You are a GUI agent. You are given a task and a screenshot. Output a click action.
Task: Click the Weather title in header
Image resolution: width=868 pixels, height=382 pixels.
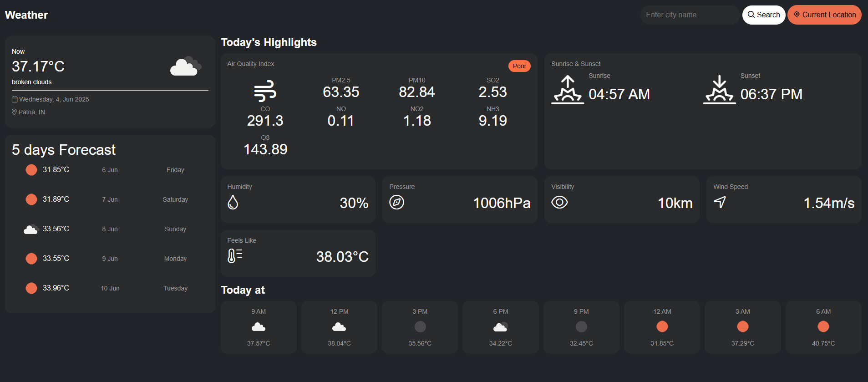coord(26,15)
